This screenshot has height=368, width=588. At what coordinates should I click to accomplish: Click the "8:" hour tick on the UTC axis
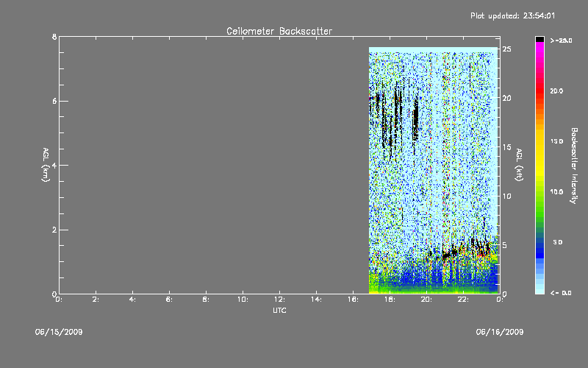[x=206, y=300]
